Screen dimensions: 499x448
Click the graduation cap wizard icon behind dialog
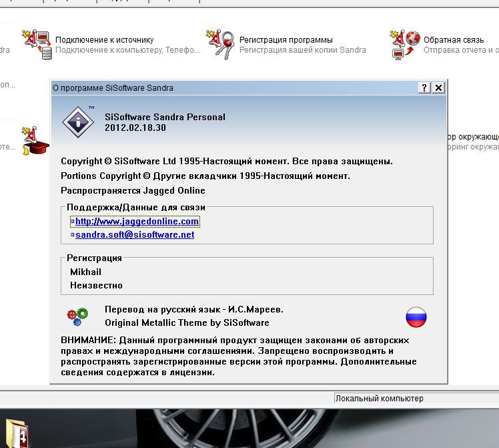(x=35, y=141)
